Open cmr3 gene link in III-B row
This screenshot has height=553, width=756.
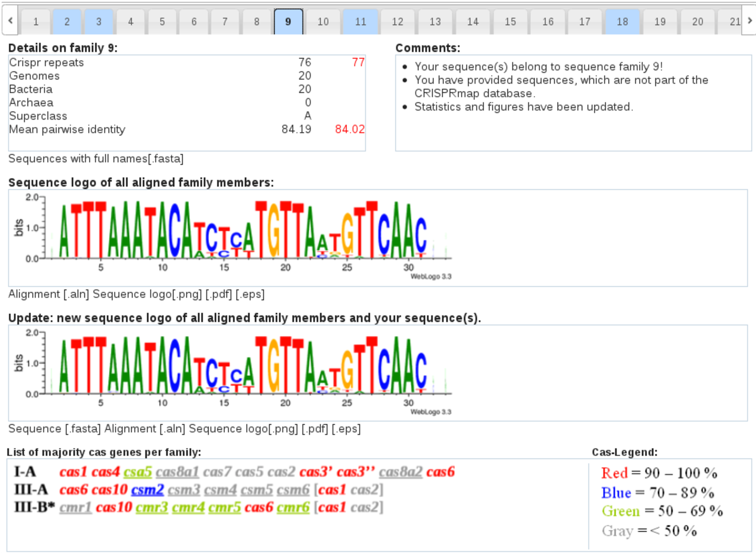click(152, 507)
